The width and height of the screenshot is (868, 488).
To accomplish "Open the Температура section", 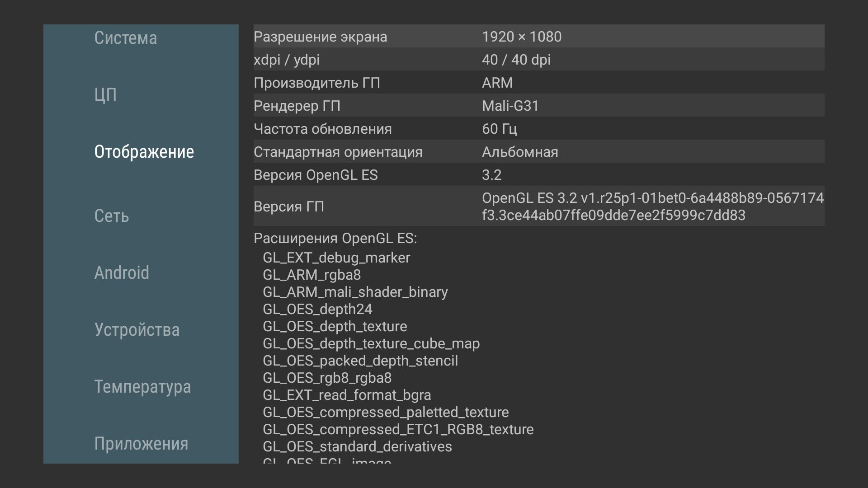I will coord(142,387).
